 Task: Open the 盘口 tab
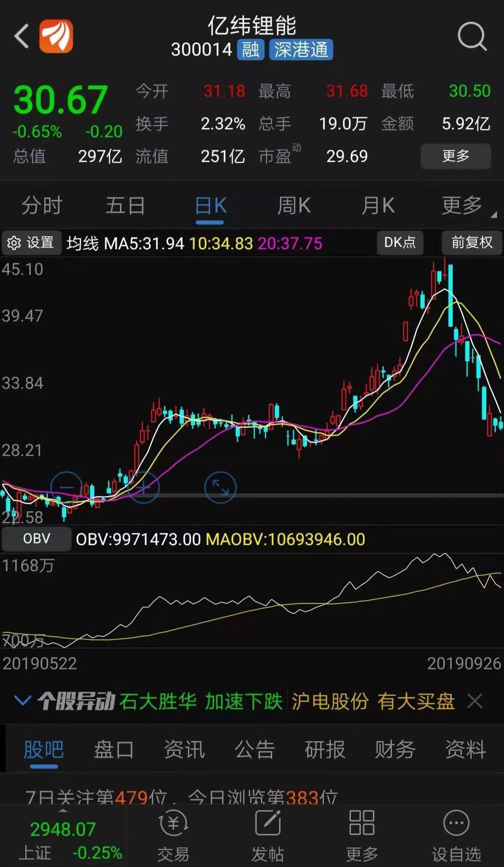click(114, 750)
